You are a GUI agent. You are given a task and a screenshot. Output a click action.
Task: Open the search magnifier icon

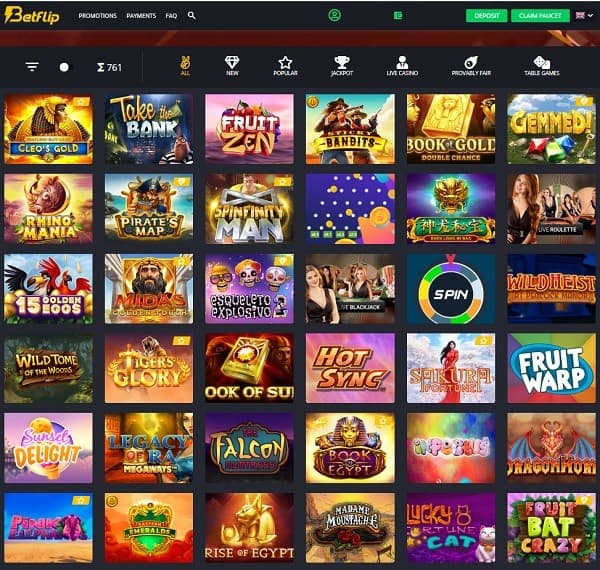(x=192, y=15)
